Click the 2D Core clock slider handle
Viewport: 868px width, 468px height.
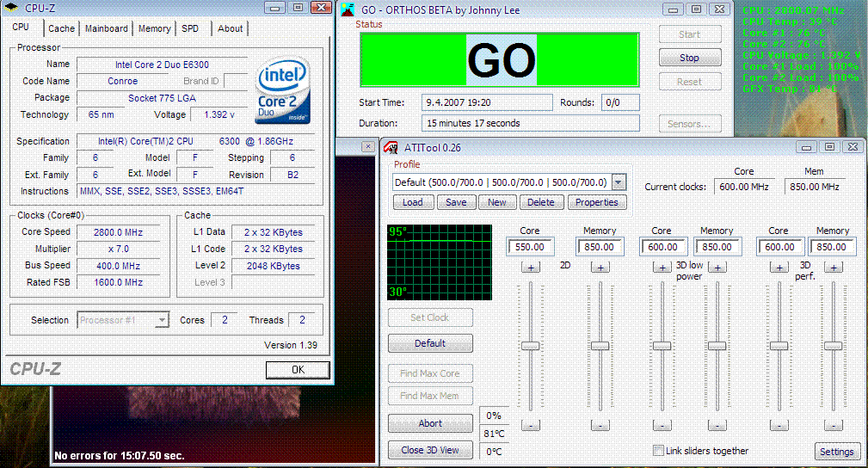[x=530, y=346]
